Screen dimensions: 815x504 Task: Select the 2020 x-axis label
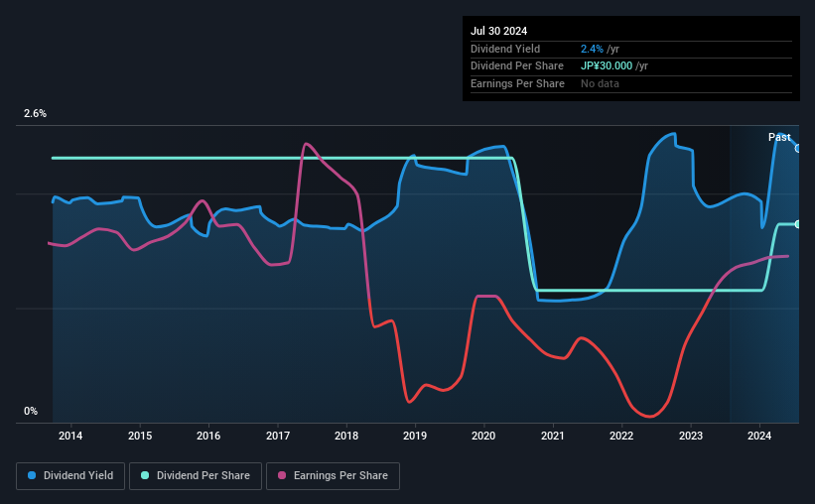coord(483,436)
